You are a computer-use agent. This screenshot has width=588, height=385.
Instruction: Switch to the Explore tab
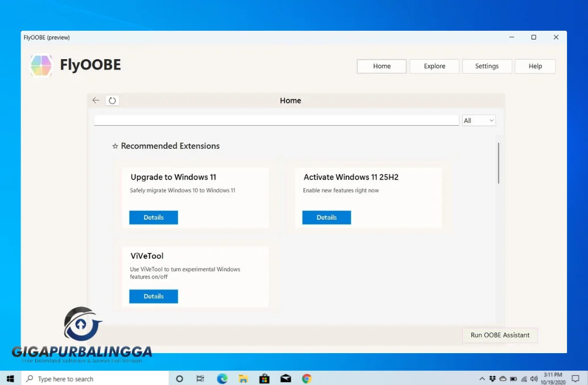tap(434, 67)
